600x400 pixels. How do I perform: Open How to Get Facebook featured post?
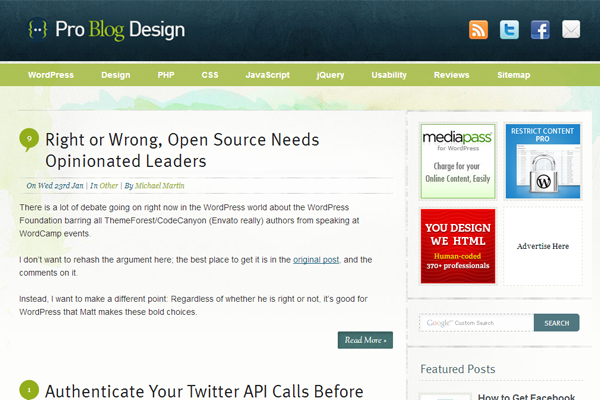[x=527, y=397]
